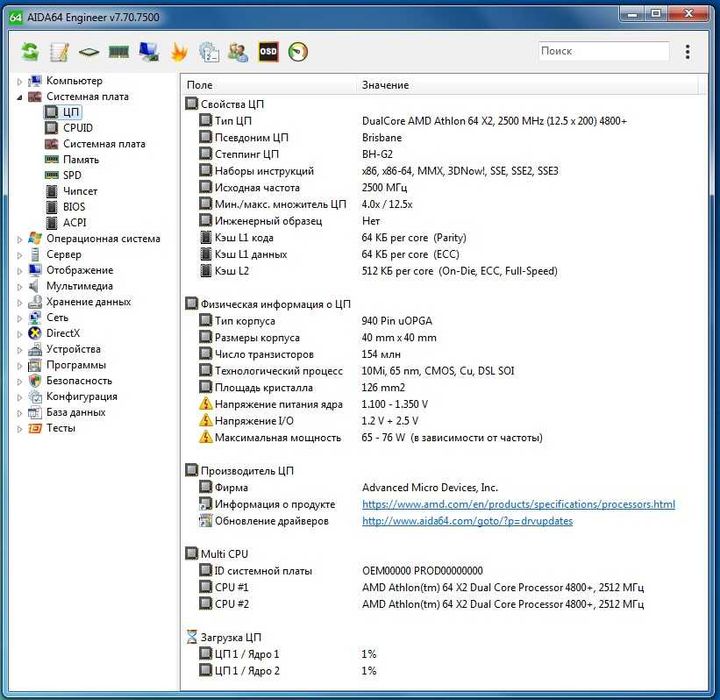
Task: Expand the Сеть tree node
Action: pyautogui.click(x=19, y=318)
